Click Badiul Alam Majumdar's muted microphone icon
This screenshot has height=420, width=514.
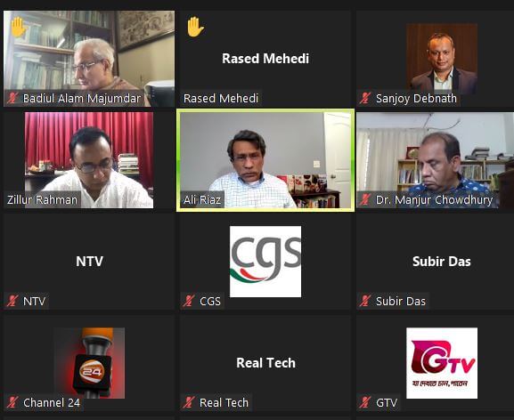[12, 98]
